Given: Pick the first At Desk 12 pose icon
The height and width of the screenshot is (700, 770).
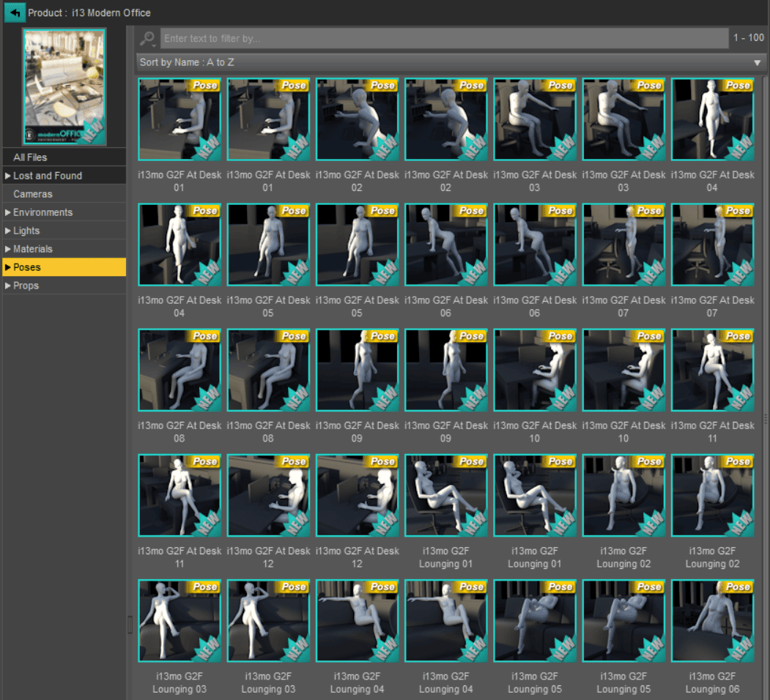Looking at the screenshot, I should coord(268,496).
